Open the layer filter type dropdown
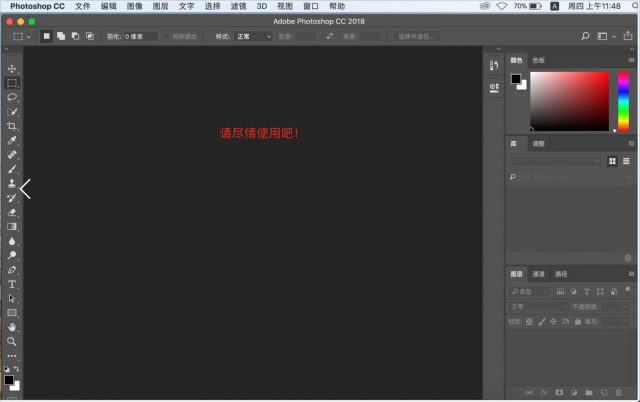 [530, 291]
